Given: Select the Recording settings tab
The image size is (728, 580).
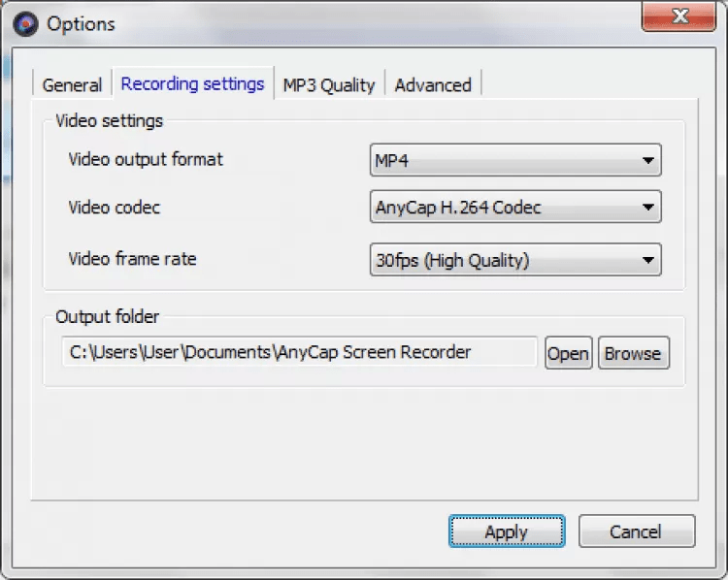Looking at the screenshot, I should click(x=192, y=83).
